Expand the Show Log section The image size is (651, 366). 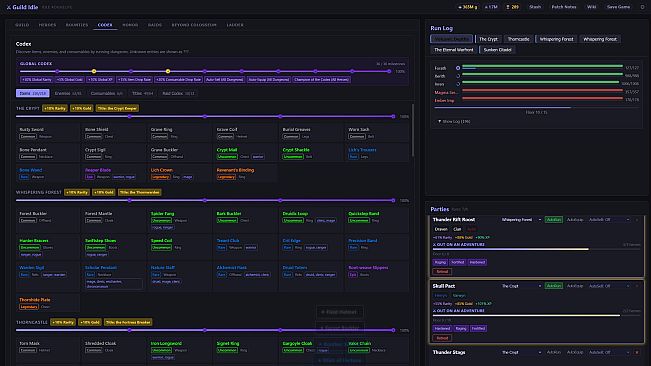454,122
